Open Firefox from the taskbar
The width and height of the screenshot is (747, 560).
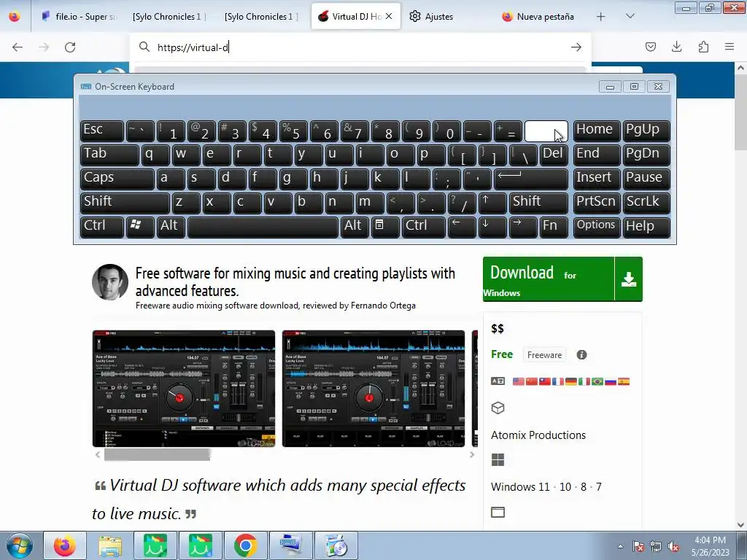pos(65,545)
